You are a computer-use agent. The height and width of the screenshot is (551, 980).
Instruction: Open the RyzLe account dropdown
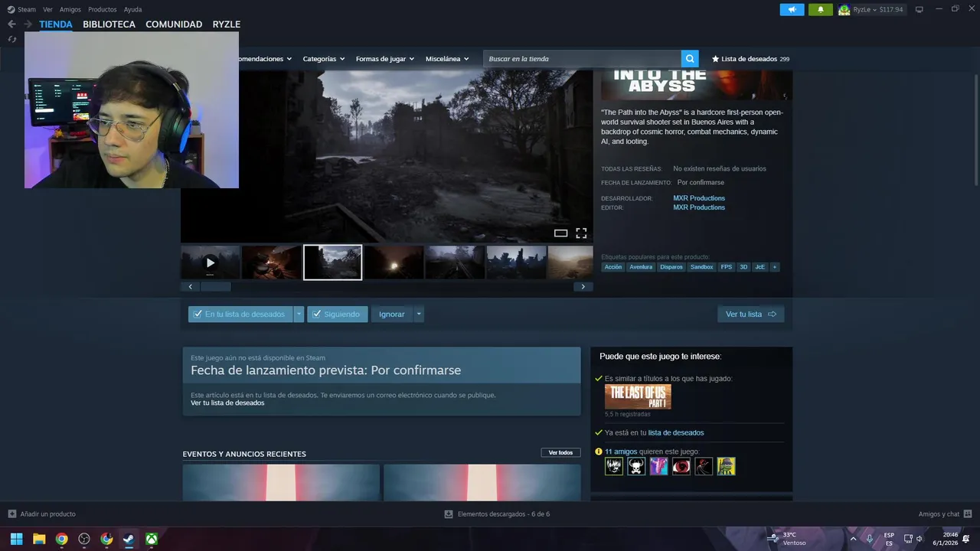(x=878, y=10)
